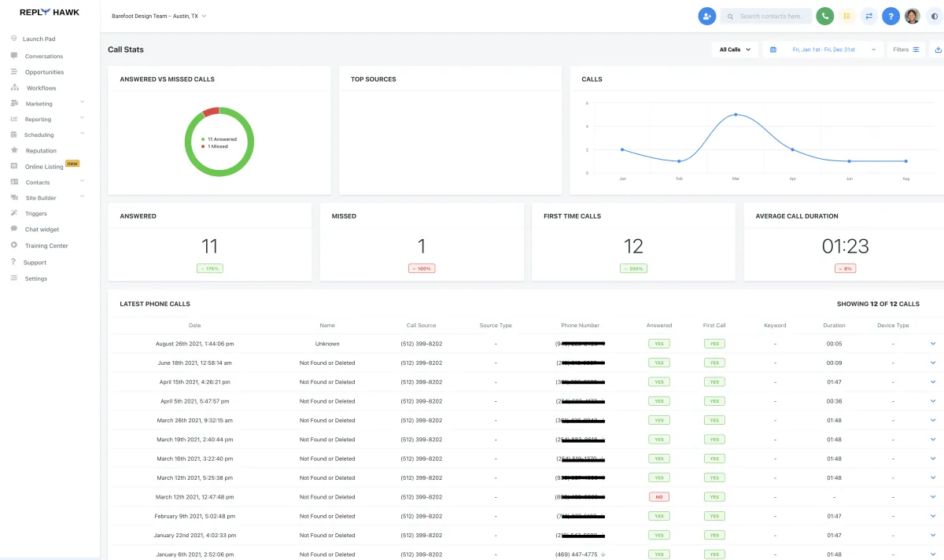Open Conversations from the sidebar
The height and width of the screenshot is (560, 944).
43,56
